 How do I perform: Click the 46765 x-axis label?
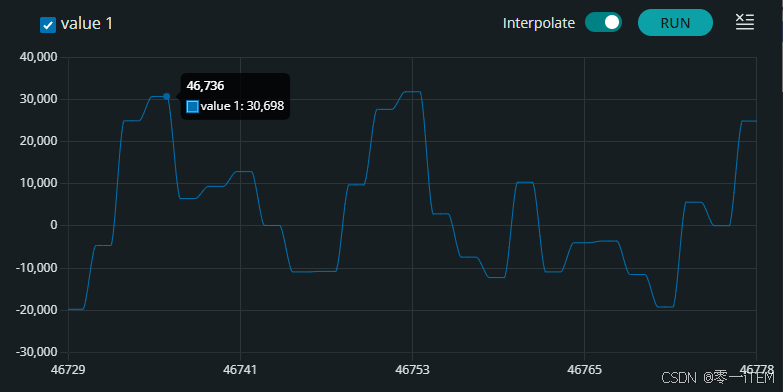click(x=584, y=370)
